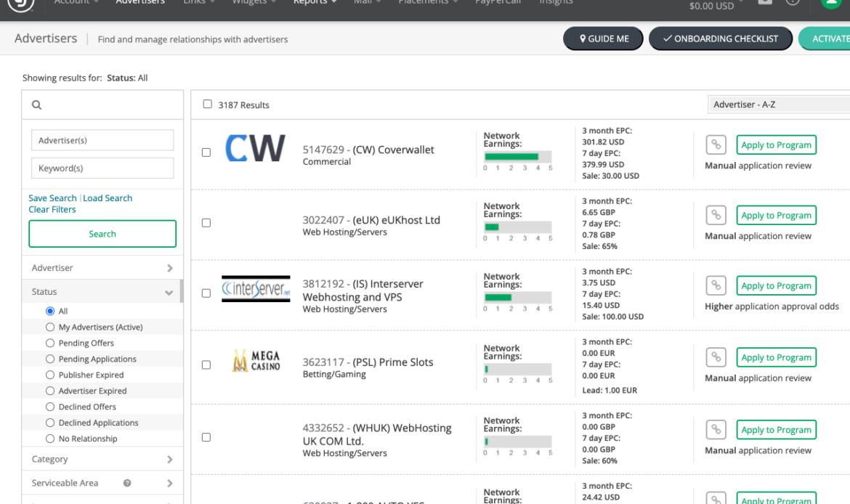Focus the Keyword(s) input field
850x504 pixels.
click(x=102, y=168)
